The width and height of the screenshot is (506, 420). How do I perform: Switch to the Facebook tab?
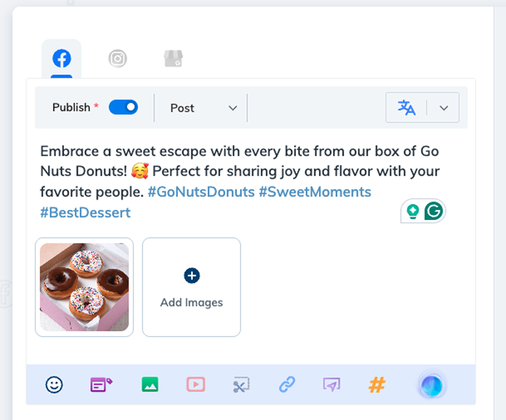coord(62,59)
